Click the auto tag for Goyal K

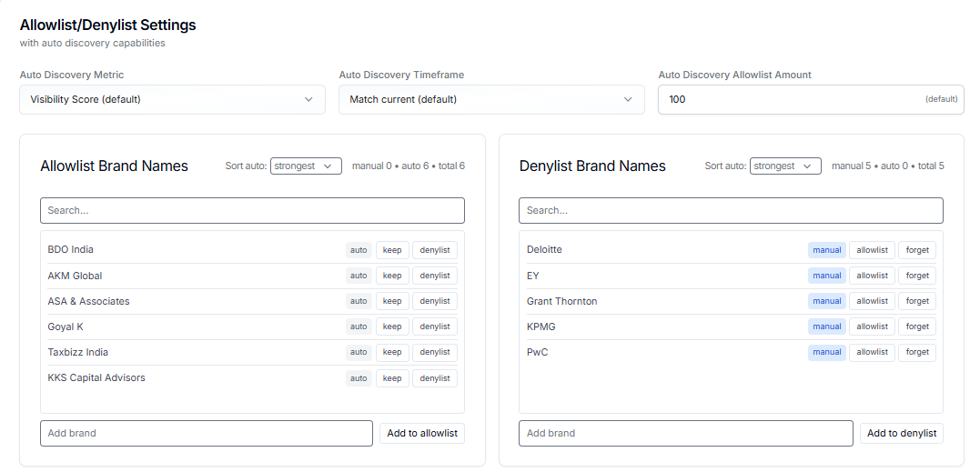point(359,326)
